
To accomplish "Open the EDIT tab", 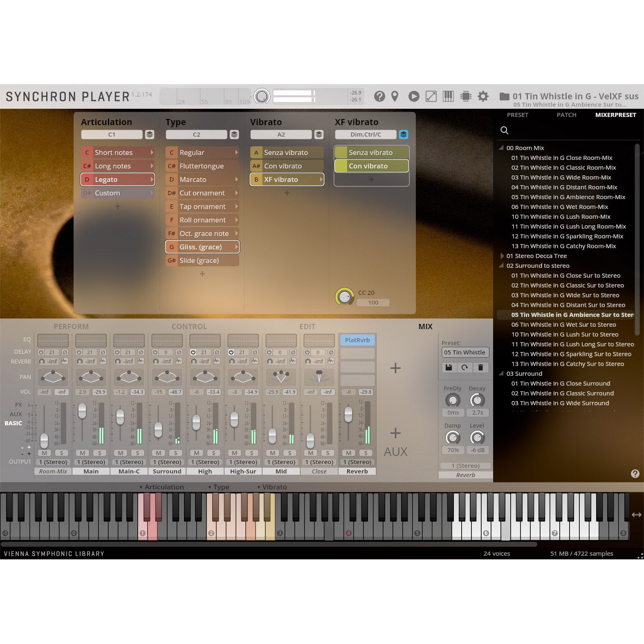I will pyautogui.click(x=307, y=327).
